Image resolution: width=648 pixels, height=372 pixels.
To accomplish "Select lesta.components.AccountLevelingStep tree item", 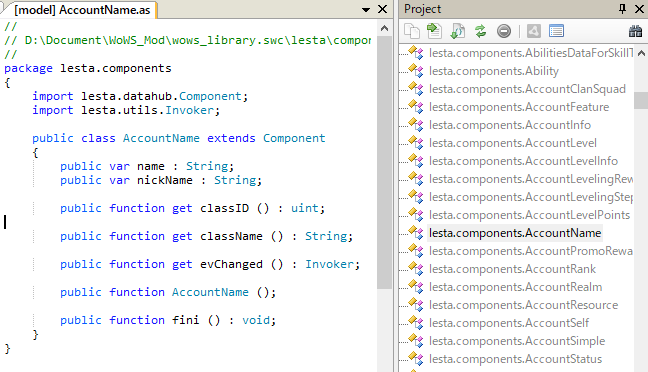I will (531, 197).
